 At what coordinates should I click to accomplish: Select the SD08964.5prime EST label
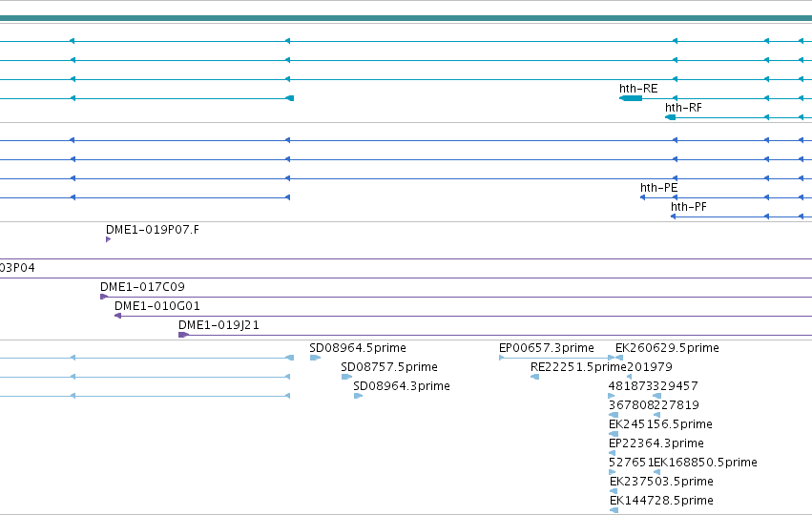357,348
